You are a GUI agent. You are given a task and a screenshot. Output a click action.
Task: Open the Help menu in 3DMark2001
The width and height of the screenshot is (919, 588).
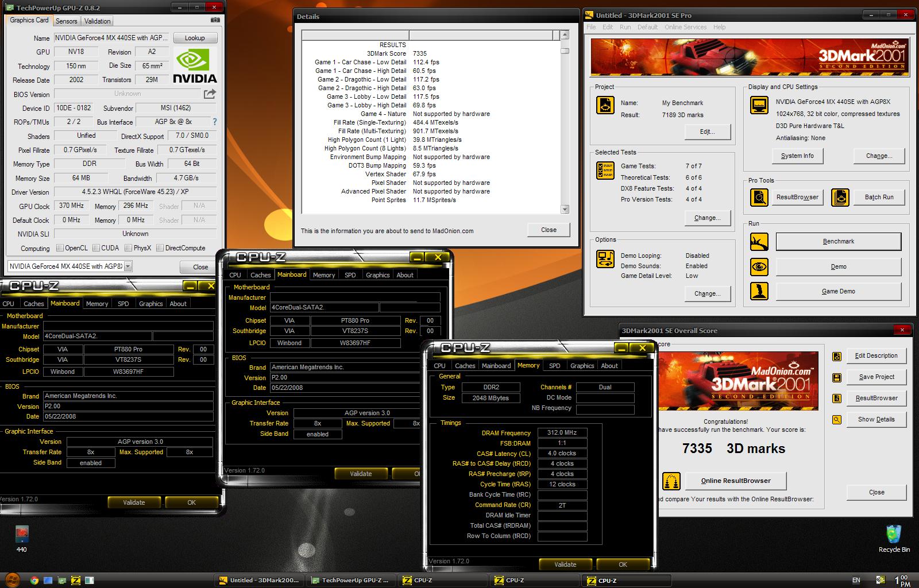719,27
